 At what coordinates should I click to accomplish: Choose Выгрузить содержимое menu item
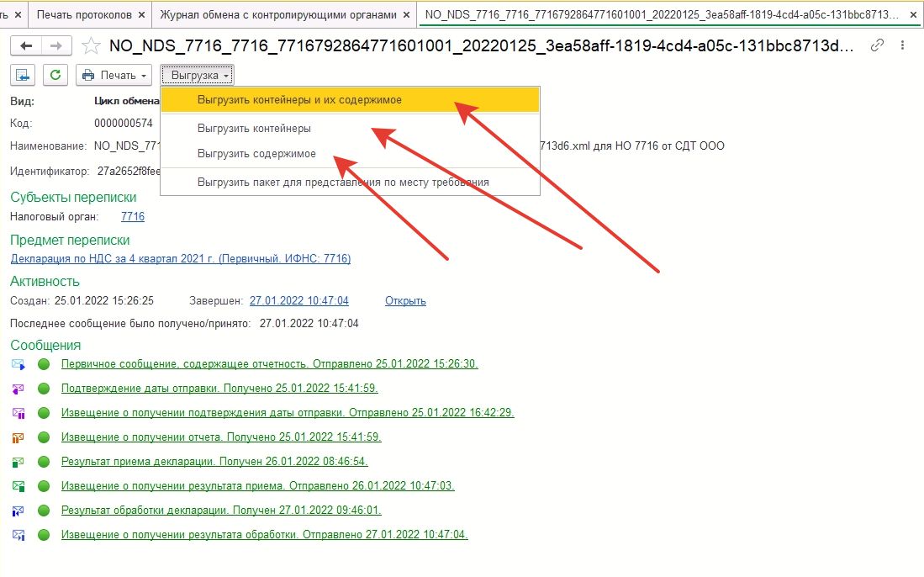(256, 154)
